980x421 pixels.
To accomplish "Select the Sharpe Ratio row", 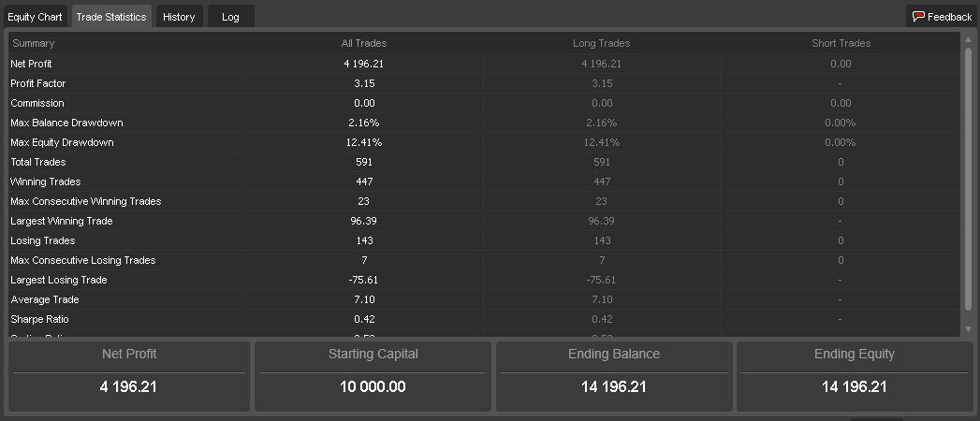I will pos(484,319).
